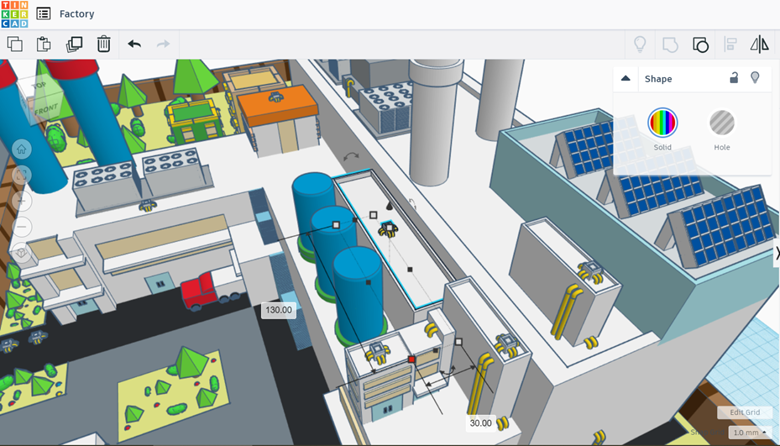The image size is (780, 446).
Task: Expand the side shapes panel chevron
Action: (x=777, y=254)
